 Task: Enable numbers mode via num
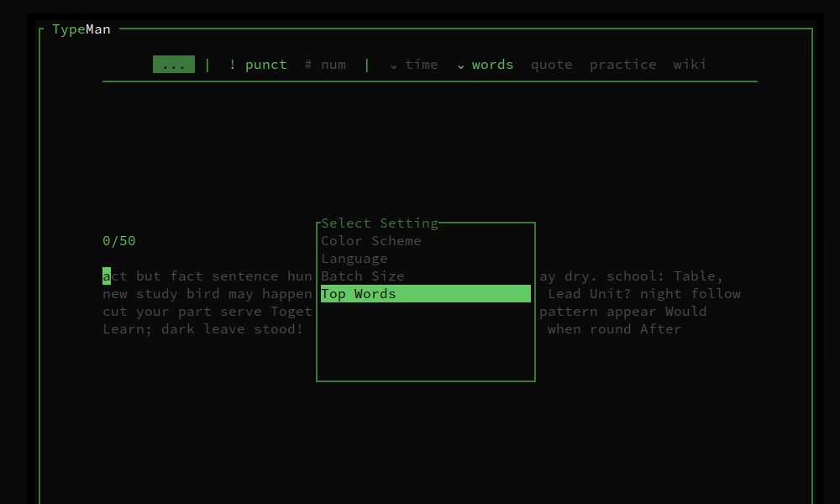333,64
